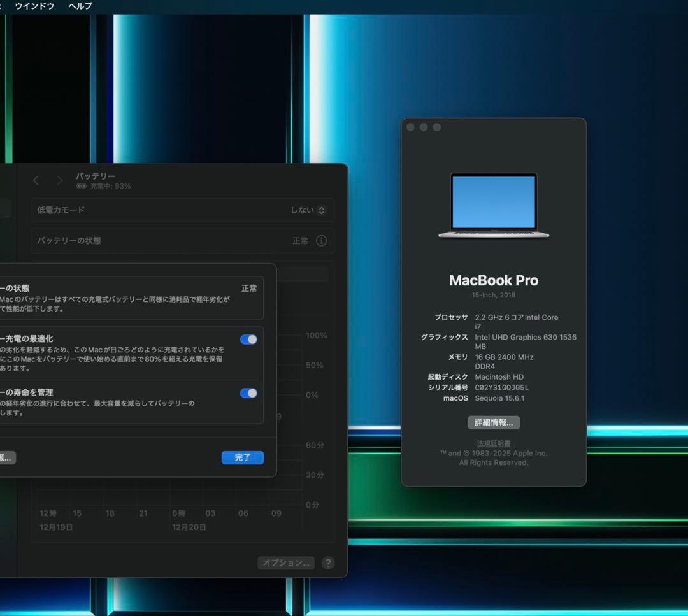Click the オプション button
The image size is (688, 616).
tap(286, 562)
